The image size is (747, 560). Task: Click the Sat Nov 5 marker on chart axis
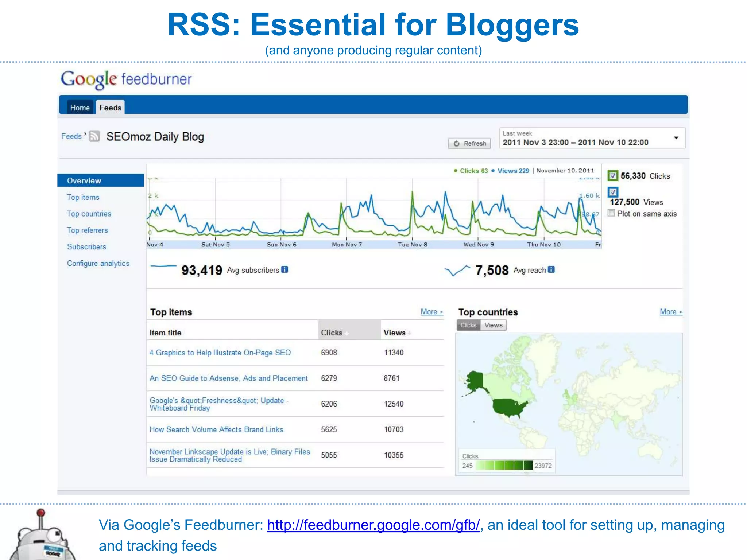click(216, 245)
